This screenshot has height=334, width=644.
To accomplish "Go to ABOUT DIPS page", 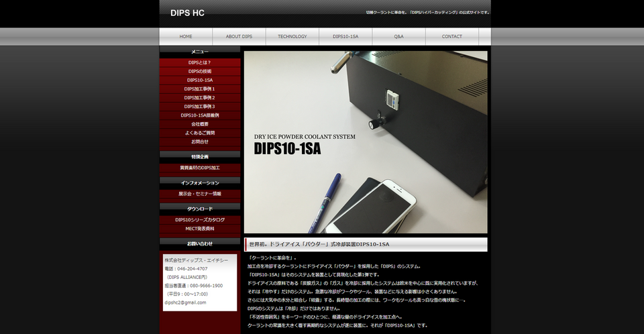I will coord(239,37).
